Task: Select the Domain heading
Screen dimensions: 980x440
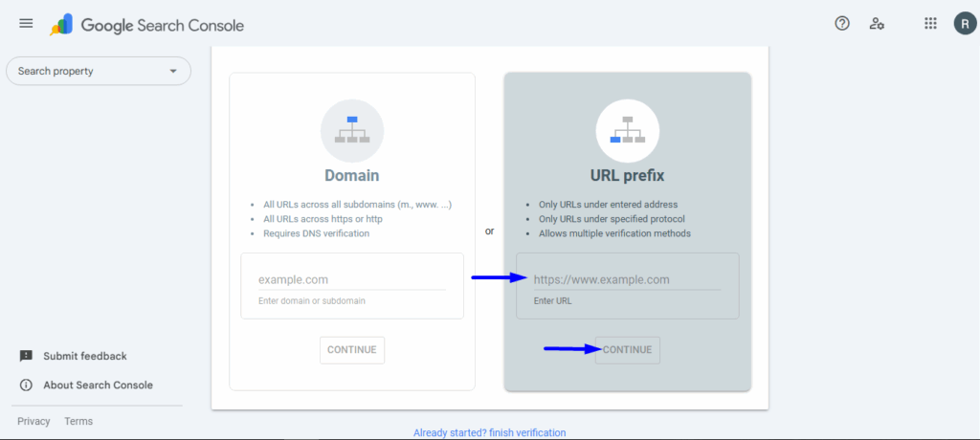Action: pos(352,176)
